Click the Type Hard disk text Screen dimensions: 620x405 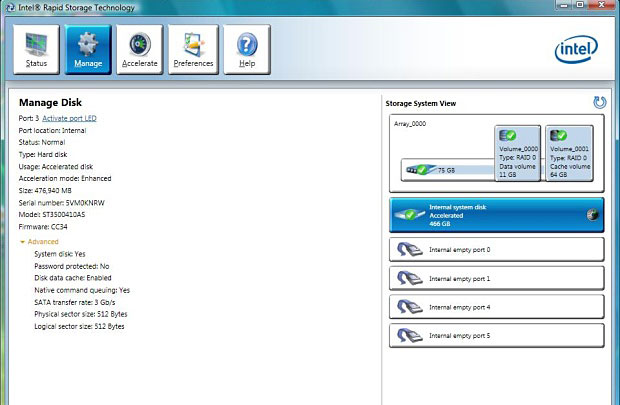(43, 155)
